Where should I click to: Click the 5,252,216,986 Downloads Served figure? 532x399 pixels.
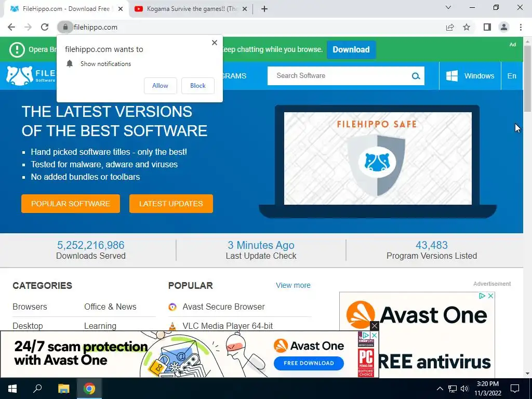(x=90, y=245)
